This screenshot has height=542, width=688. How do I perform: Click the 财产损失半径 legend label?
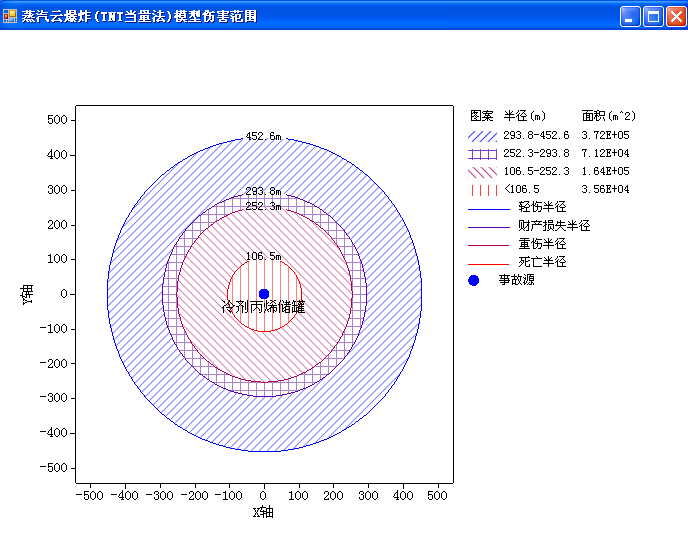pyautogui.click(x=554, y=226)
